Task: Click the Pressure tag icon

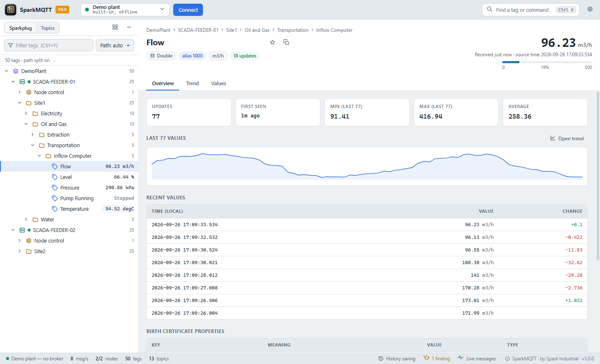Action: [x=55, y=188]
